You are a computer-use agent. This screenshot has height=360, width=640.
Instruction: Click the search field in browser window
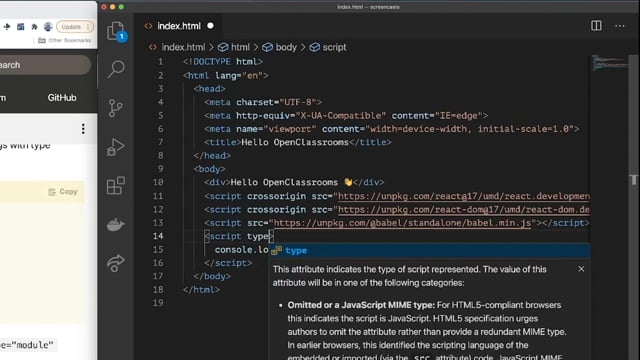[44, 65]
